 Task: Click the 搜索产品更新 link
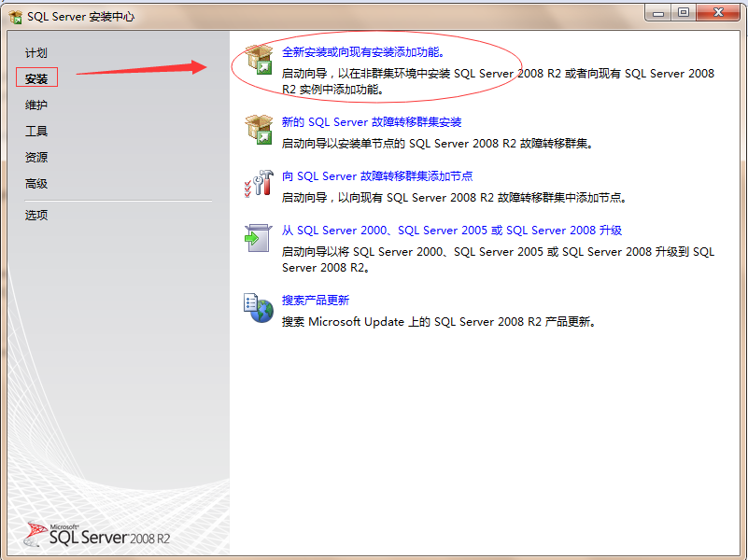pyautogui.click(x=316, y=301)
